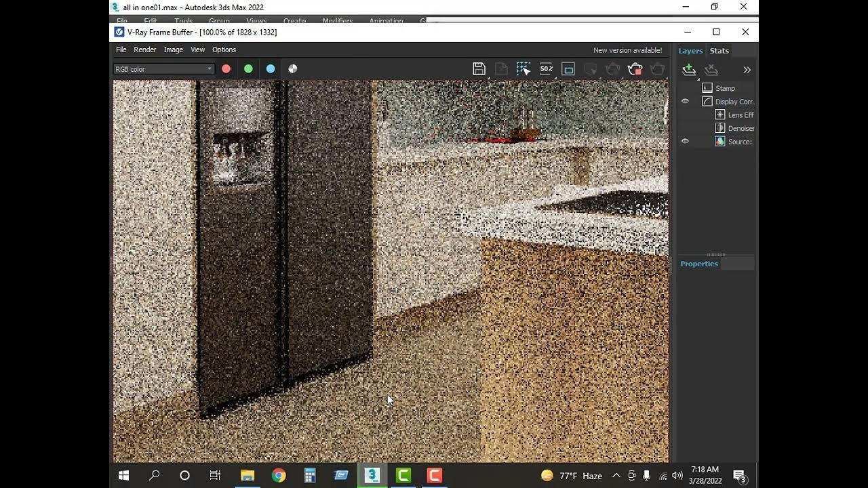Image resolution: width=868 pixels, height=488 pixels.
Task: Toggle visibility of Display Correction layer
Action: click(685, 102)
